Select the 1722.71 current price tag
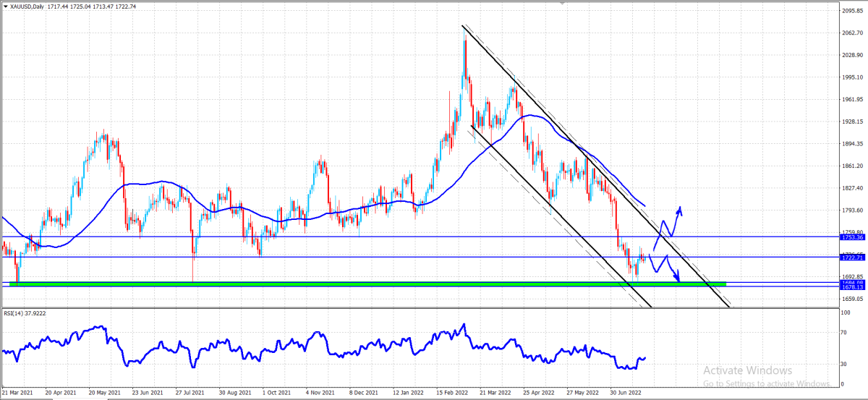This screenshot has width=868, height=400. point(853,257)
